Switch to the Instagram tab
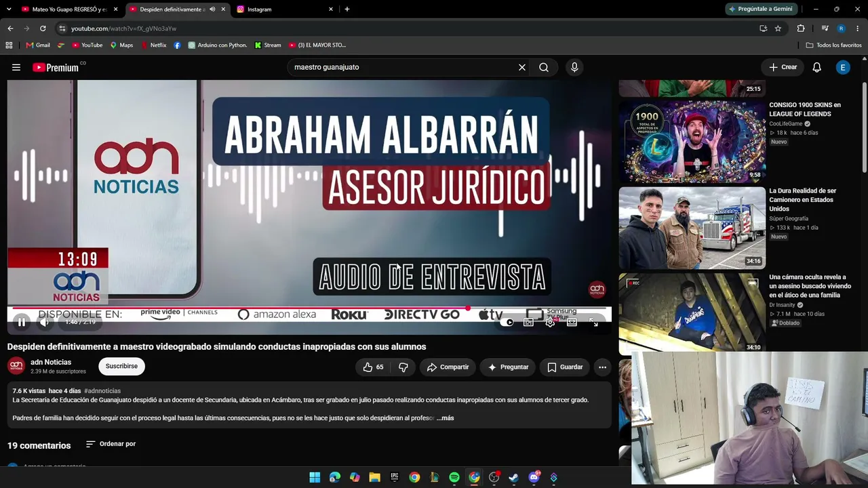Image resolution: width=868 pixels, height=488 pixels. pyautogui.click(x=285, y=9)
